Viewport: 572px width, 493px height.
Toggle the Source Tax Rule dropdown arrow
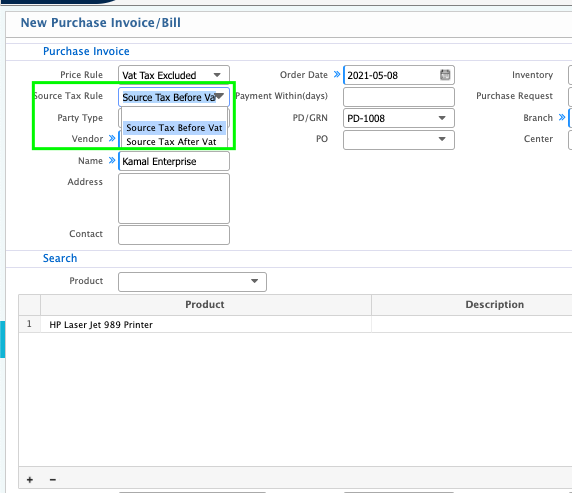[220, 96]
